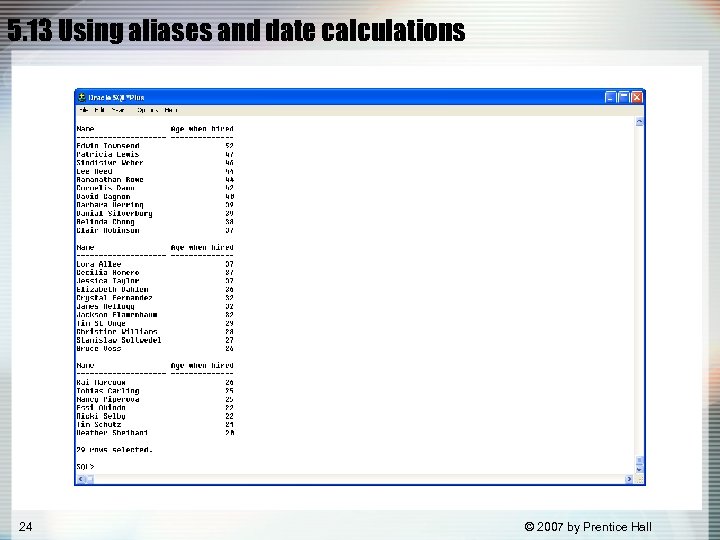Screen dimensions: 720x540
Task: Click the name Crystal Fernandez
Action: click(114, 298)
